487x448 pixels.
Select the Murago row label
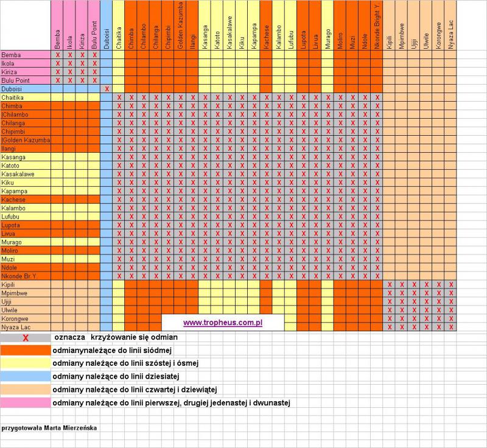pos(12,242)
